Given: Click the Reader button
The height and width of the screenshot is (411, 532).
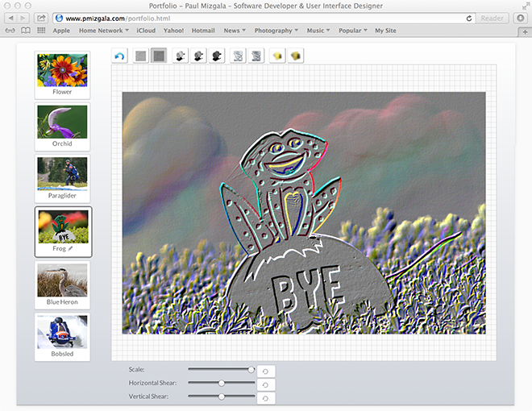Looking at the screenshot, I should coord(492,19).
